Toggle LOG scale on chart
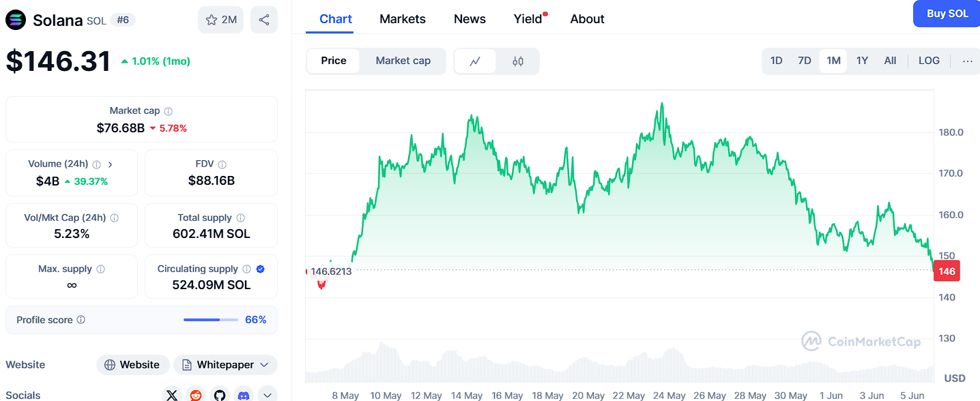Viewport: 980px width, 401px height. tap(929, 61)
